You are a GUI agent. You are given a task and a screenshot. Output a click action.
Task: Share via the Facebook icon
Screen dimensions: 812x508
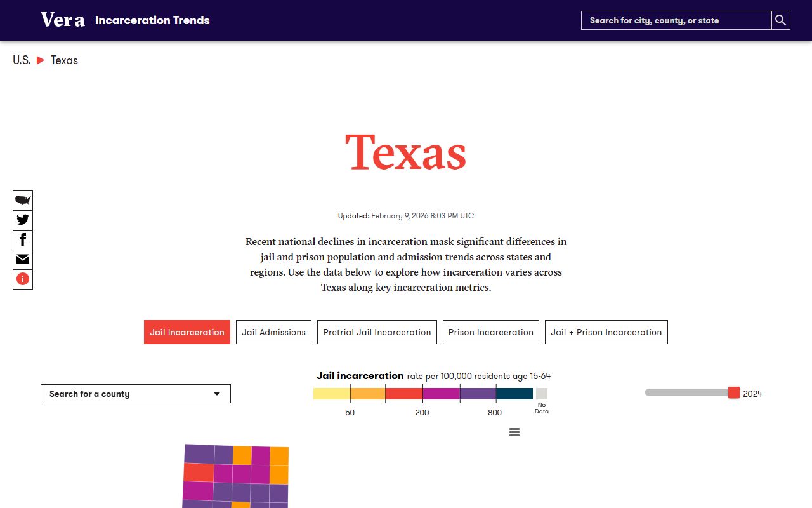23,240
